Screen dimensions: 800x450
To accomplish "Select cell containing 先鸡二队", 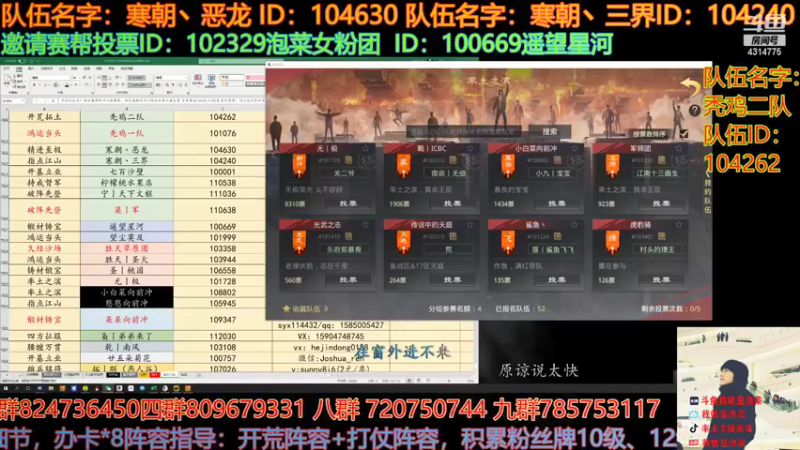I will pyautogui.click(x=127, y=117).
